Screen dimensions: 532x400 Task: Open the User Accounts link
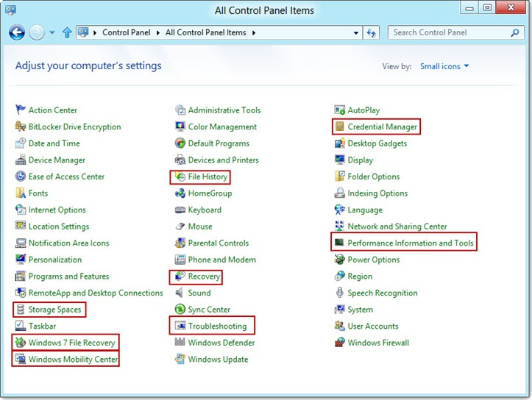[373, 326]
